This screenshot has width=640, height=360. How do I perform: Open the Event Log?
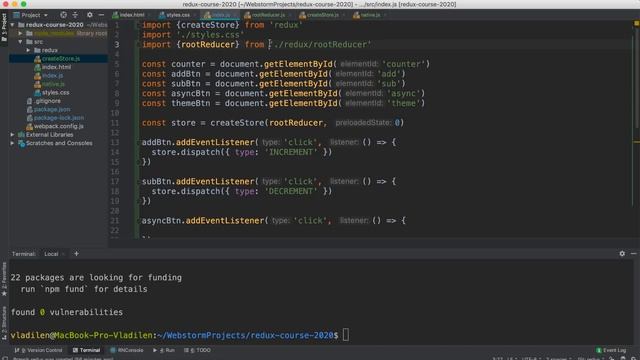click(611, 350)
